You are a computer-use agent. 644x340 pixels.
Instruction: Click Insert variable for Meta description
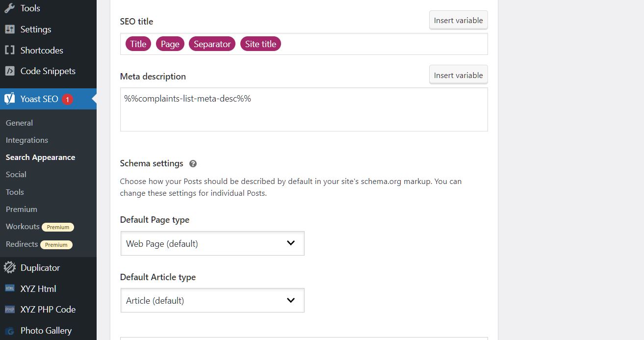pyautogui.click(x=458, y=75)
